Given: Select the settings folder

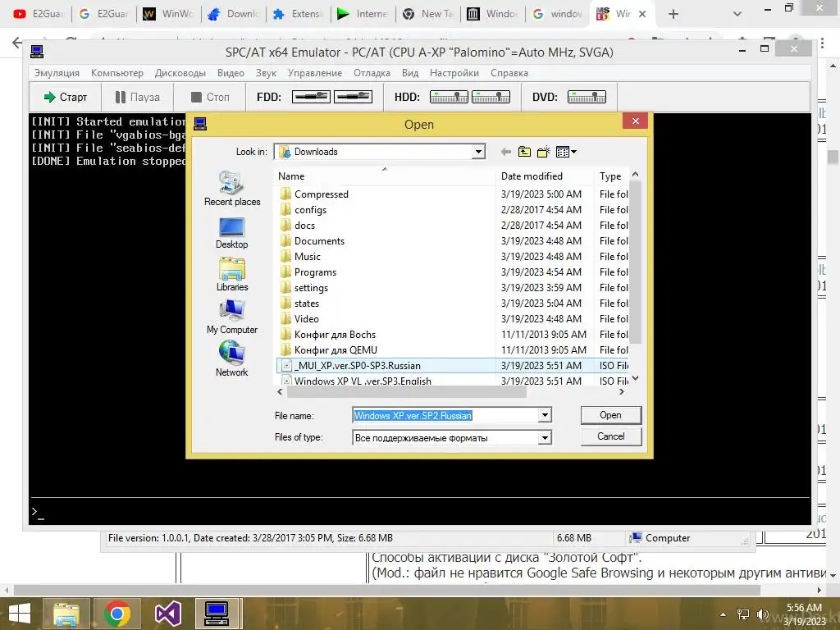Looking at the screenshot, I should pos(311,288).
